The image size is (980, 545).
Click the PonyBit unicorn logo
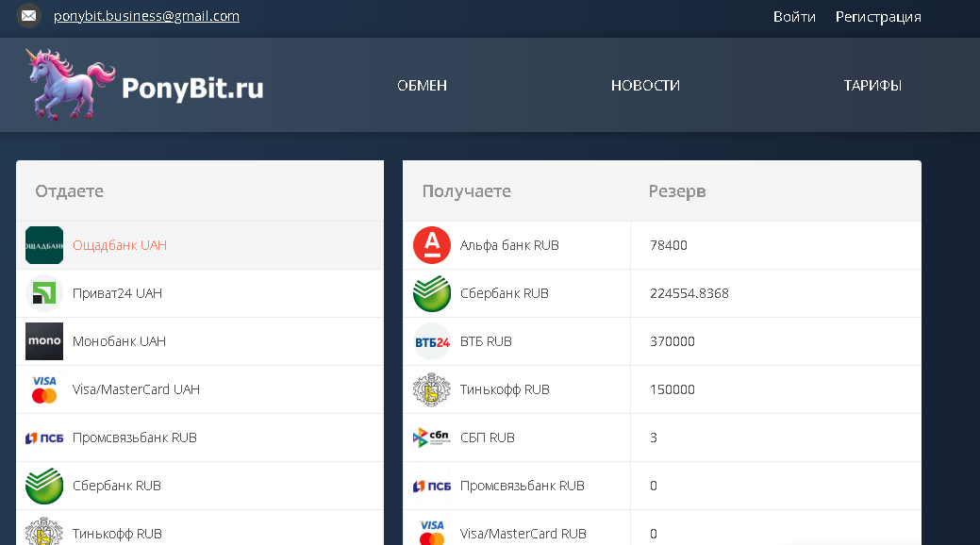71,84
